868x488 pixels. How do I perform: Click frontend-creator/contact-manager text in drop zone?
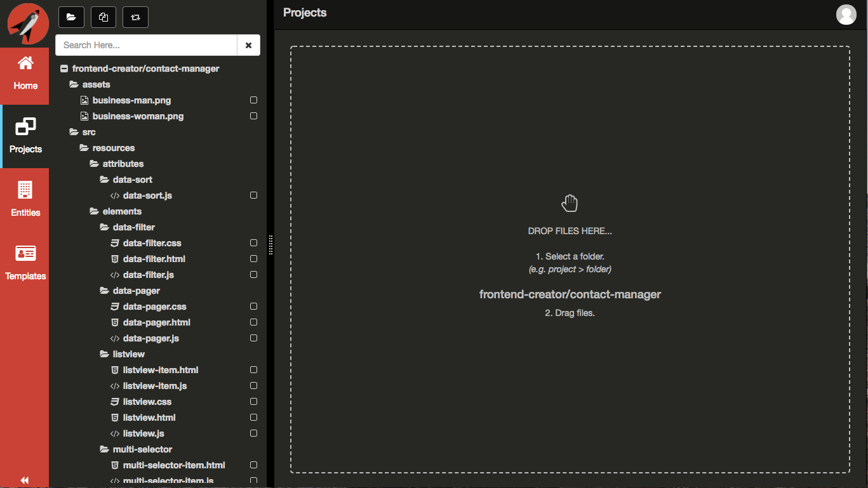click(x=570, y=294)
